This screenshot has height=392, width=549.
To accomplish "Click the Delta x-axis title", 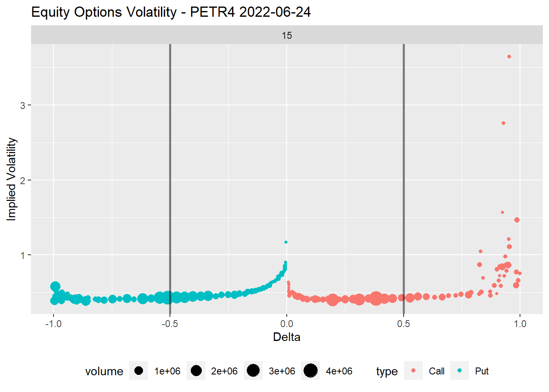I will [287, 337].
